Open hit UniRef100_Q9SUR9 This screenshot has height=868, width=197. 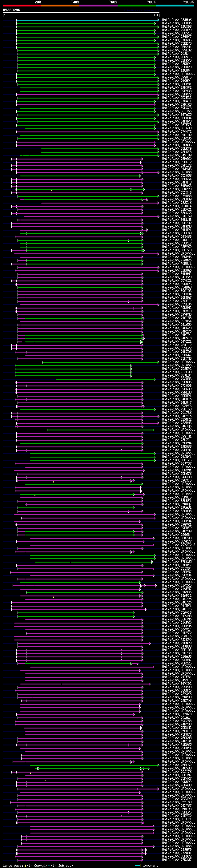[176, 30]
